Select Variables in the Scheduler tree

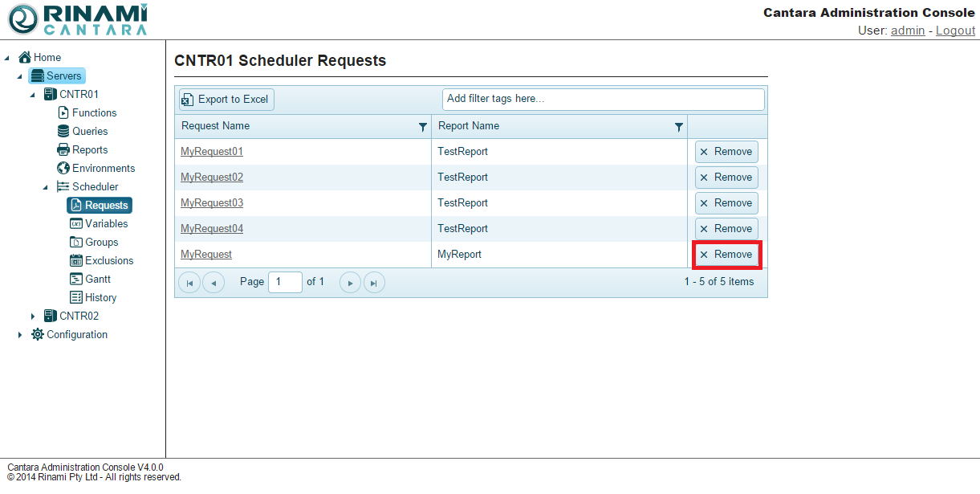coord(106,224)
